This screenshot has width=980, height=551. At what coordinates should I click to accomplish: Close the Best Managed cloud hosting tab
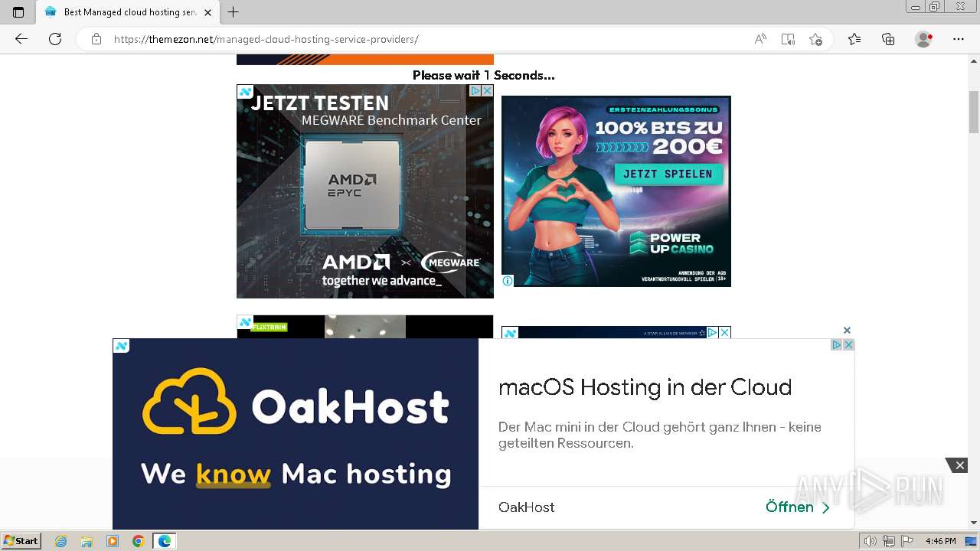(207, 12)
